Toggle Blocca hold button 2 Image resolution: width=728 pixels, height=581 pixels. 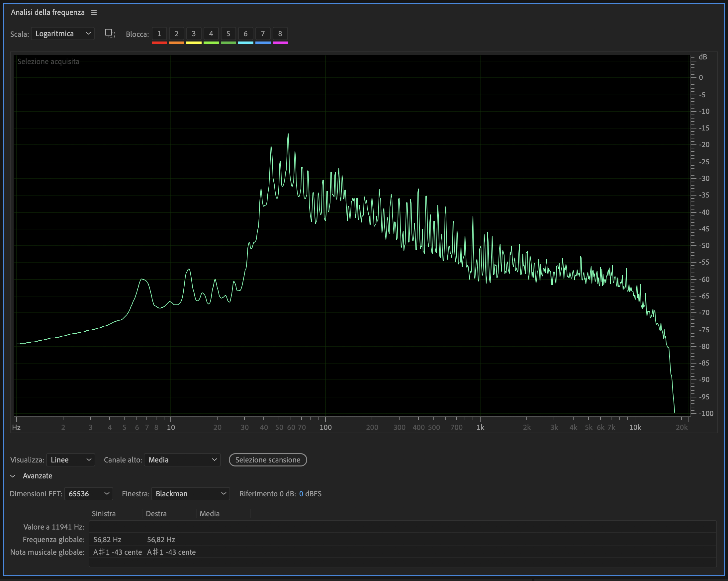pyautogui.click(x=176, y=34)
